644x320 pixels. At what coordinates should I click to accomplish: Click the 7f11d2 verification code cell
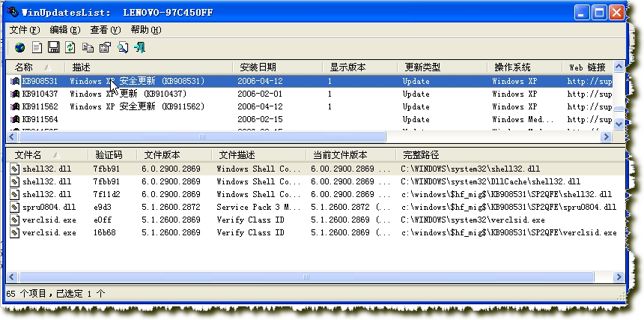(106, 194)
